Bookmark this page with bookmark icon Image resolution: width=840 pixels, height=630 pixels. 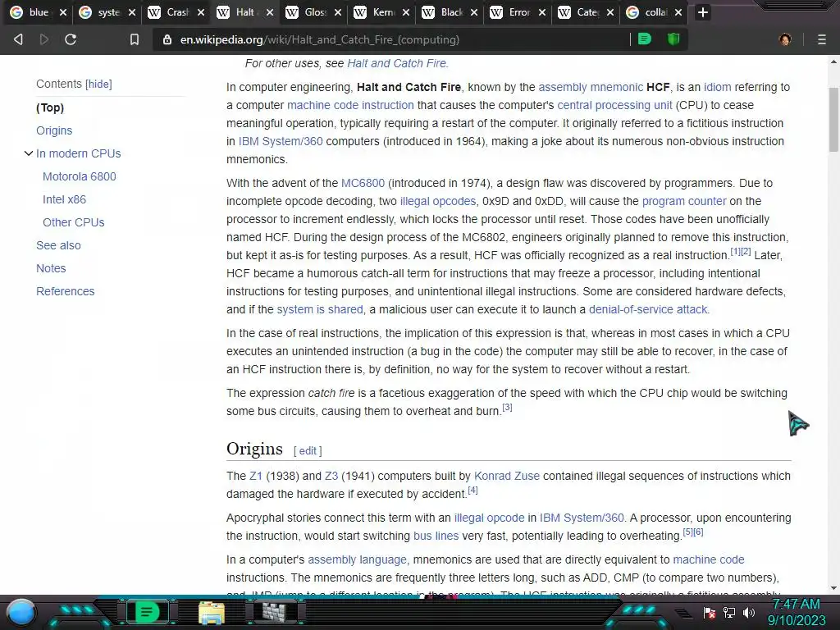pos(135,39)
